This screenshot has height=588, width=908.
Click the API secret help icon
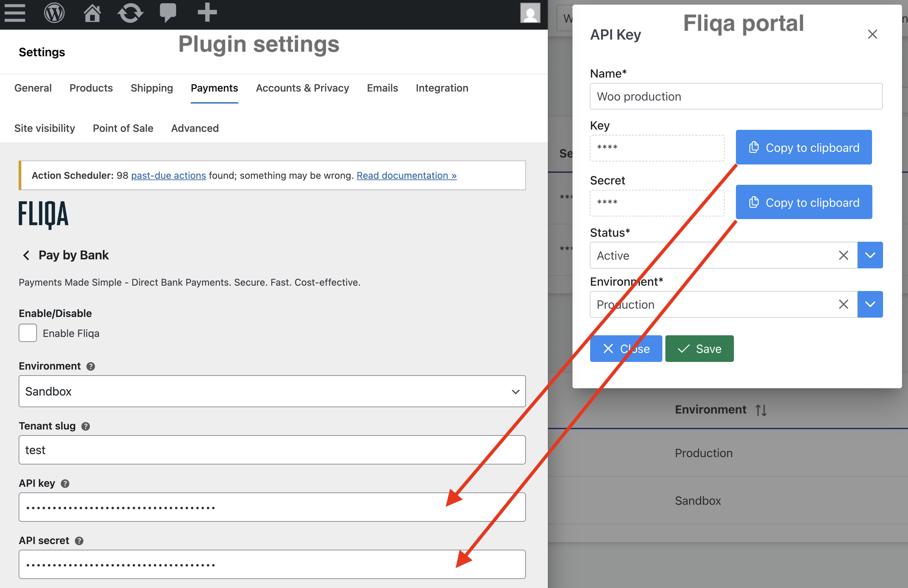(x=79, y=541)
